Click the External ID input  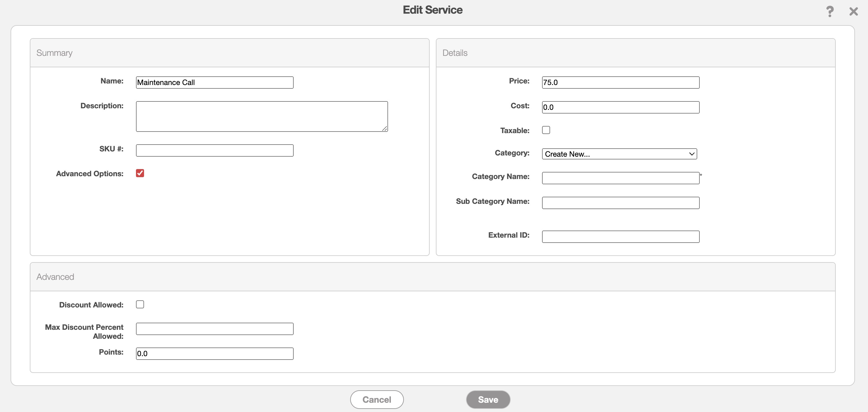[620, 237]
